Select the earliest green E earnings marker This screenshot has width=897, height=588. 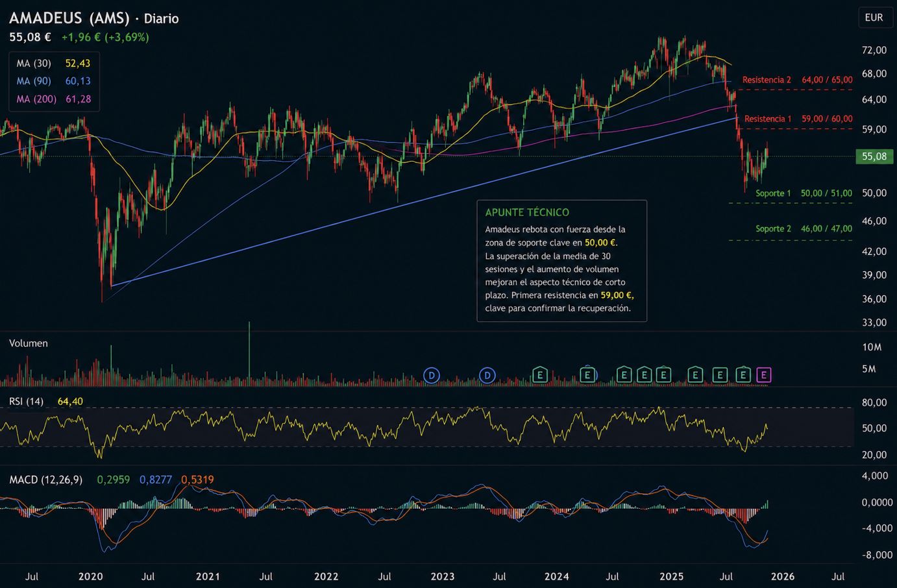click(x=539, y=374)
